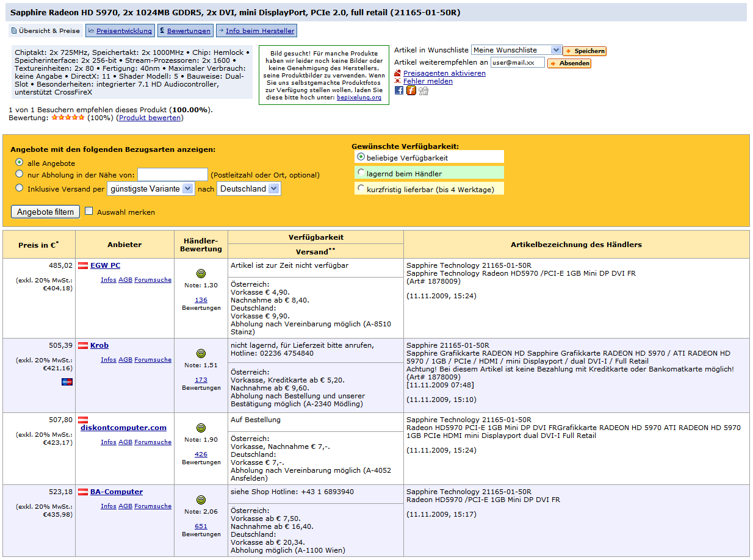753x560 pixels.
Task: Click the postal code input field
Action: coord(173,175)
